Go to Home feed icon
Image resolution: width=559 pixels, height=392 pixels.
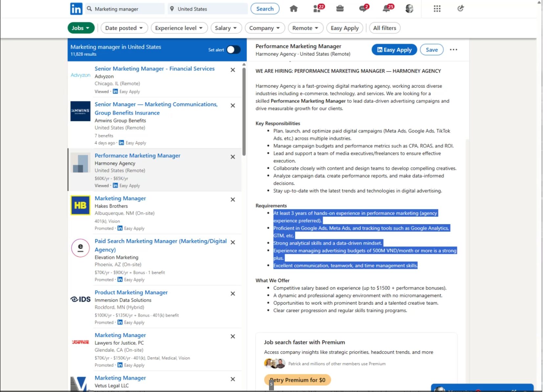tap(294, 9)
